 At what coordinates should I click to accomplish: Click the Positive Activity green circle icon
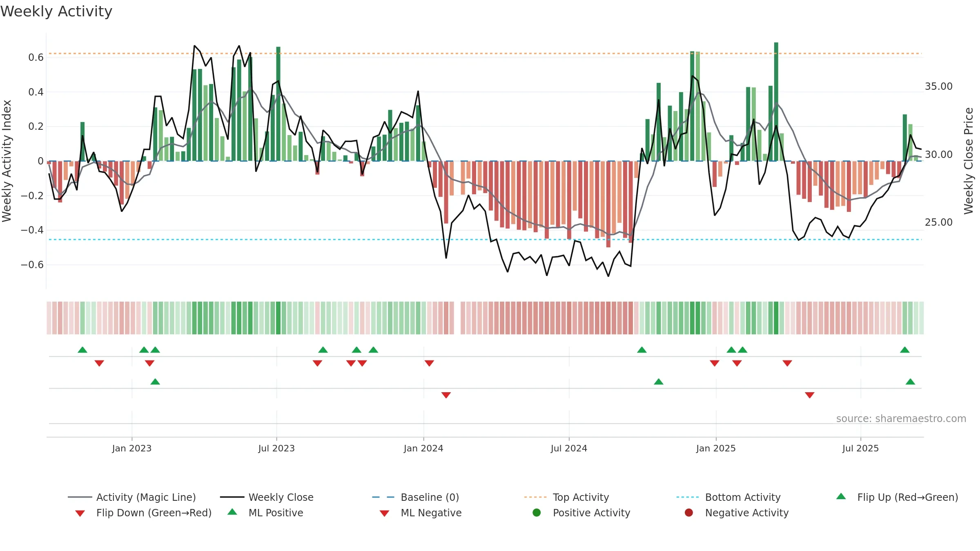coord(537,512)
